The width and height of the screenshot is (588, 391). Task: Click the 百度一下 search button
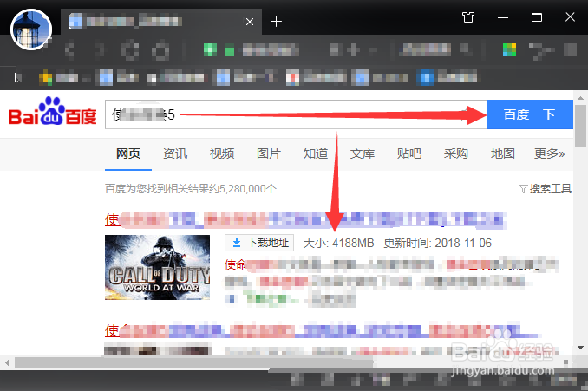530,114
